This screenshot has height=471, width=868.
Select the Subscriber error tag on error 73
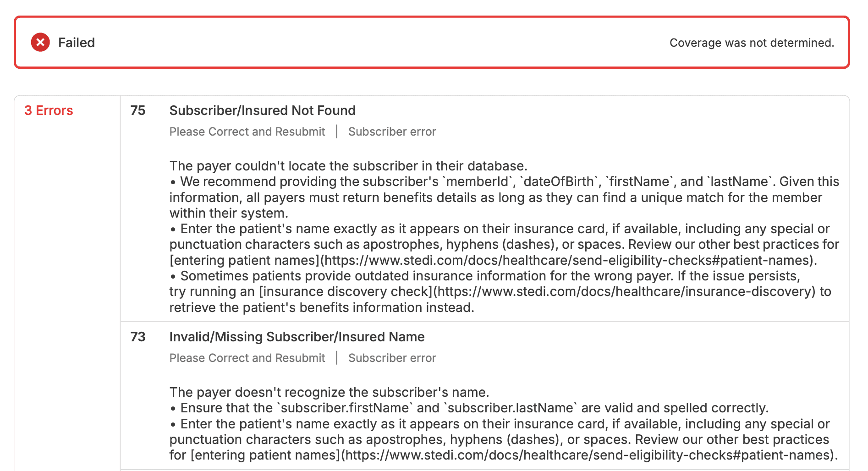[392, 358]
